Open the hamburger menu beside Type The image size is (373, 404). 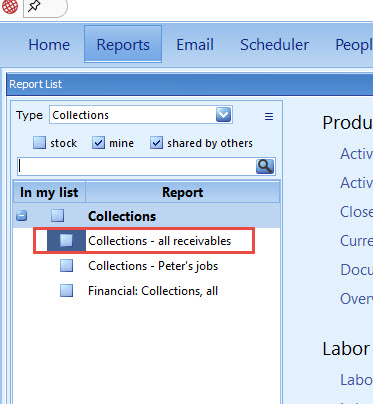269,116
